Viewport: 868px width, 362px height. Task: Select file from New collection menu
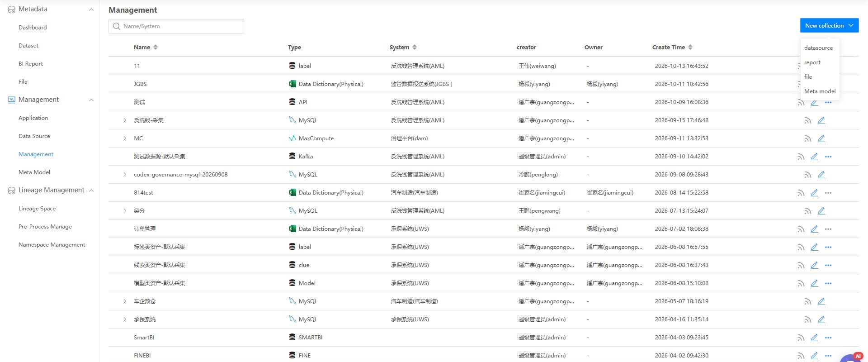tap(808, 77)
